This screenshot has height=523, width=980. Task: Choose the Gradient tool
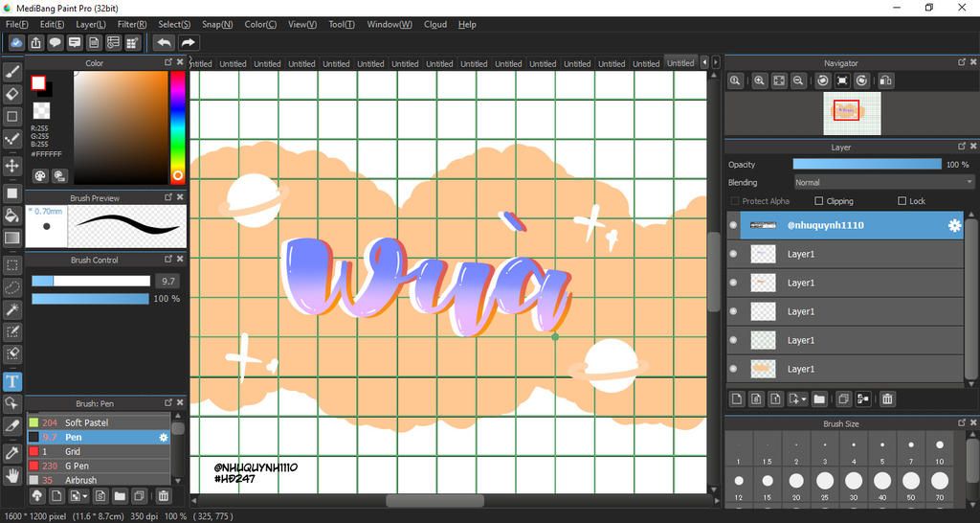coord(11,238)
